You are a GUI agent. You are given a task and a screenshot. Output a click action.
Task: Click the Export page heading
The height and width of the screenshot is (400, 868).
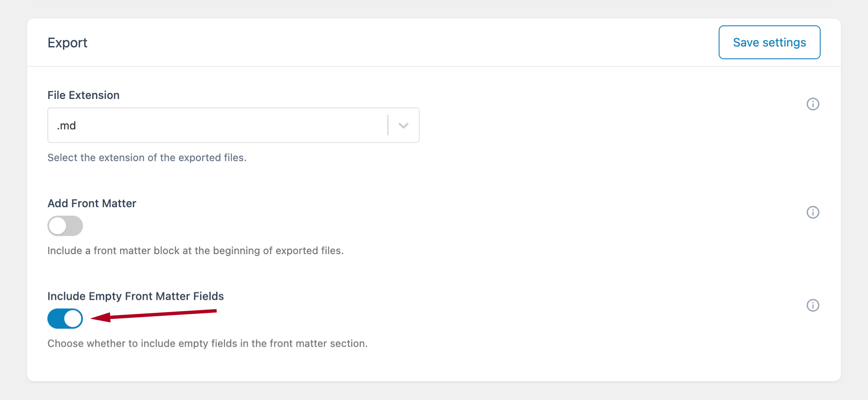click(68, 42)
